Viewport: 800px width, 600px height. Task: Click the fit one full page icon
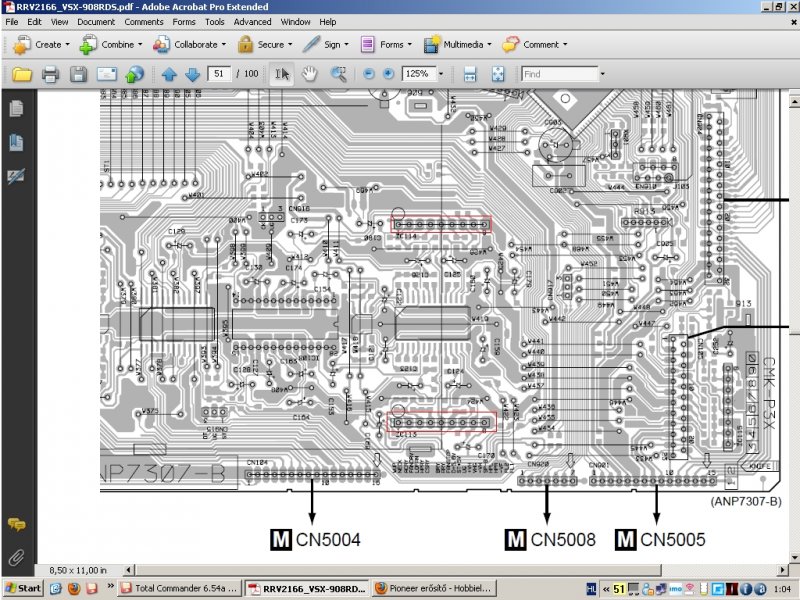tap(498, 74)
